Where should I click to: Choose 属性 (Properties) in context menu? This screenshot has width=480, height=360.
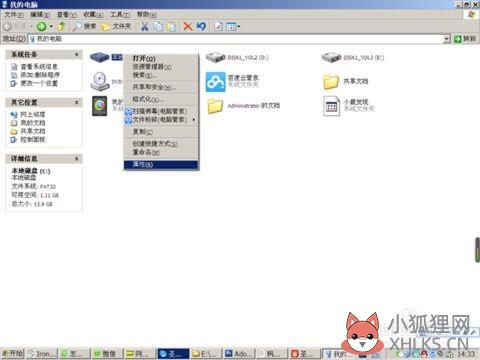point(161,164)
